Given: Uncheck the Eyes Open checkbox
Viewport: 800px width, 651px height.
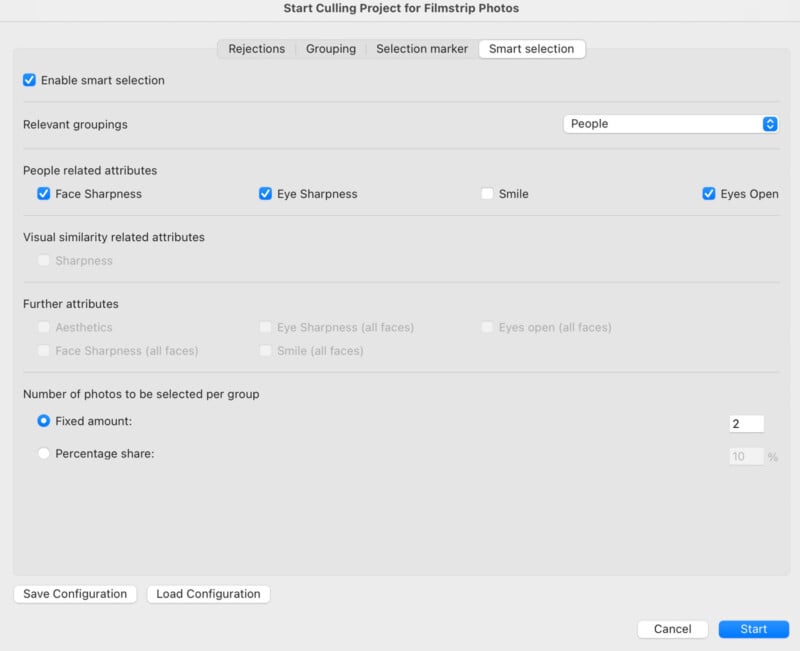Looking at the screenshot, I should coord(708,193).
